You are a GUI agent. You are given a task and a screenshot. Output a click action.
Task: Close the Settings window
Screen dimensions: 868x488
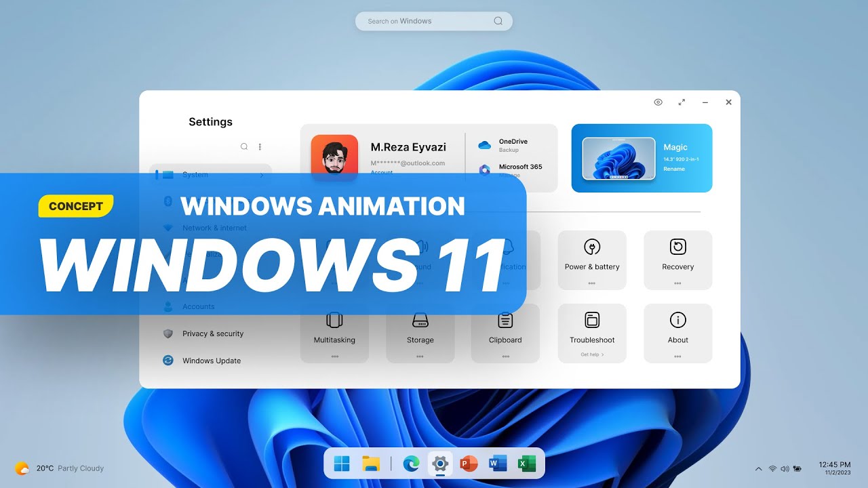pyautogui.click(x=728, y=102)
